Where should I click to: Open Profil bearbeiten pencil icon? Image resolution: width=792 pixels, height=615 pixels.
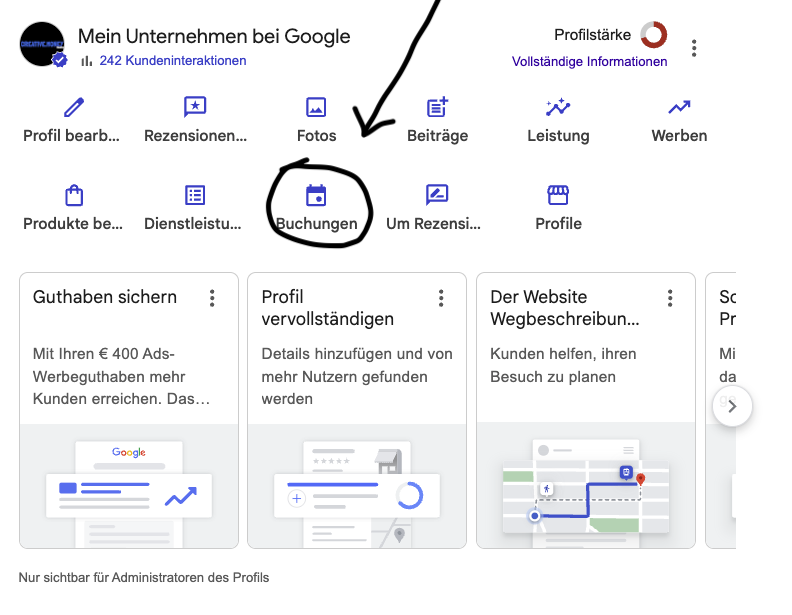pos(74,107)
